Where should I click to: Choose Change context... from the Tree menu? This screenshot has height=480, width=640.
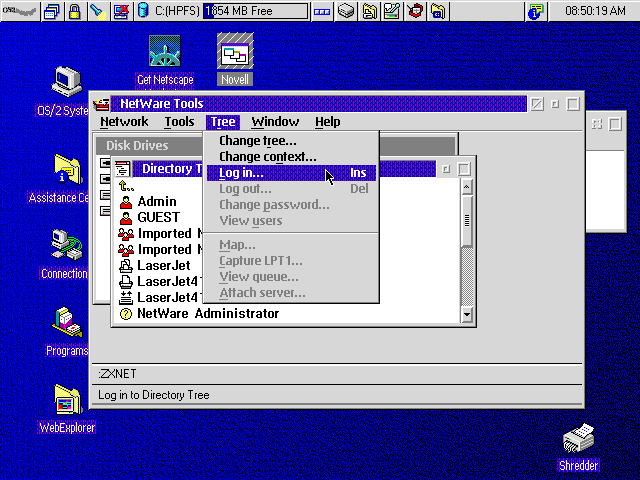point(291,157)
